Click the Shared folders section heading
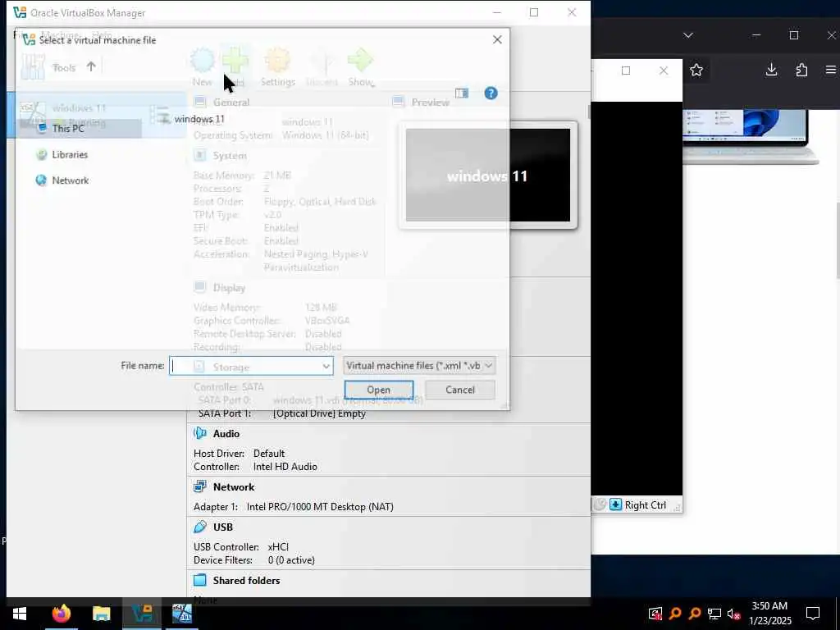Image resolution: width=840 pixels, height=630 pixels. (x=246, y=580)
